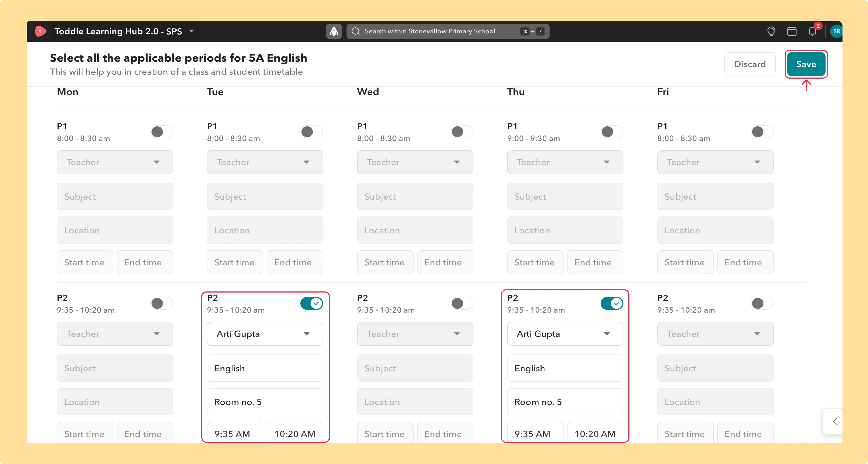
Task: Click Friday P1 End time field
Action: [745, 262]
